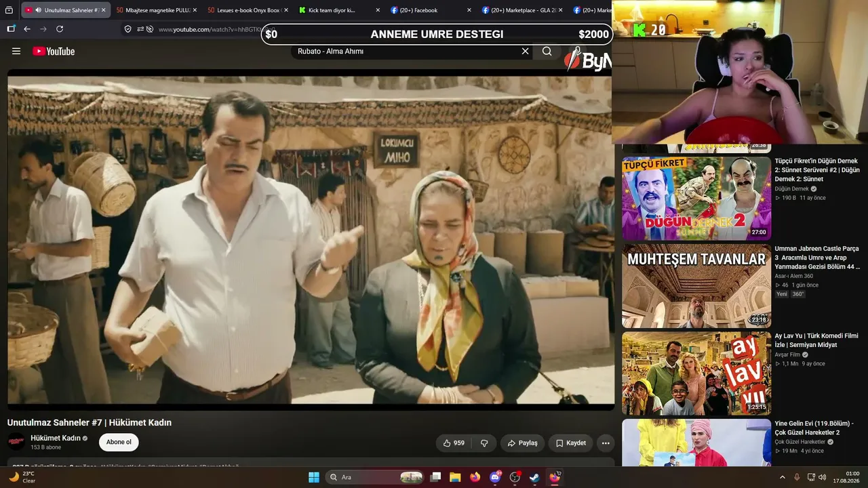Screen dimensions: 868x488
Task: Subscribe with the Abone ol button
Action: (x=119, y=443)
